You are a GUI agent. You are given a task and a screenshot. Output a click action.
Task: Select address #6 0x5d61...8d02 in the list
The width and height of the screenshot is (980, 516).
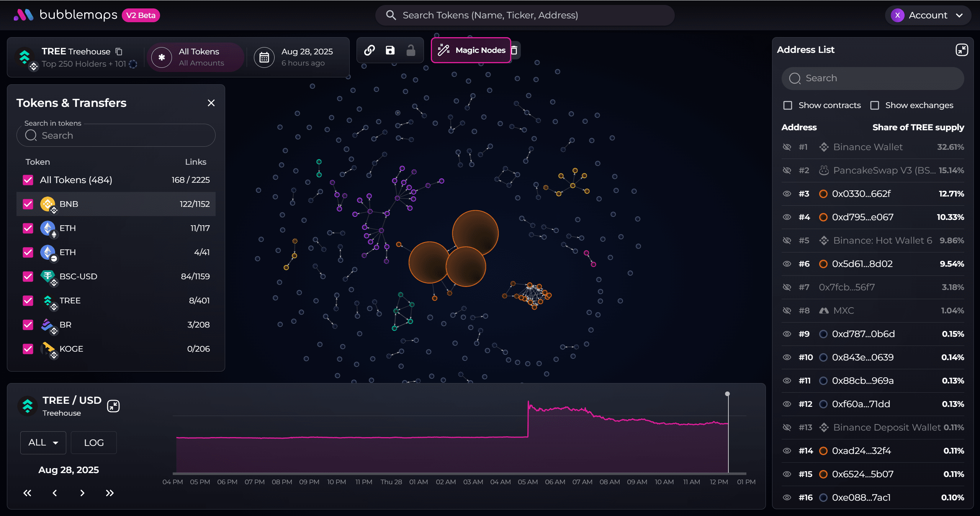click(x=862, y=264)
